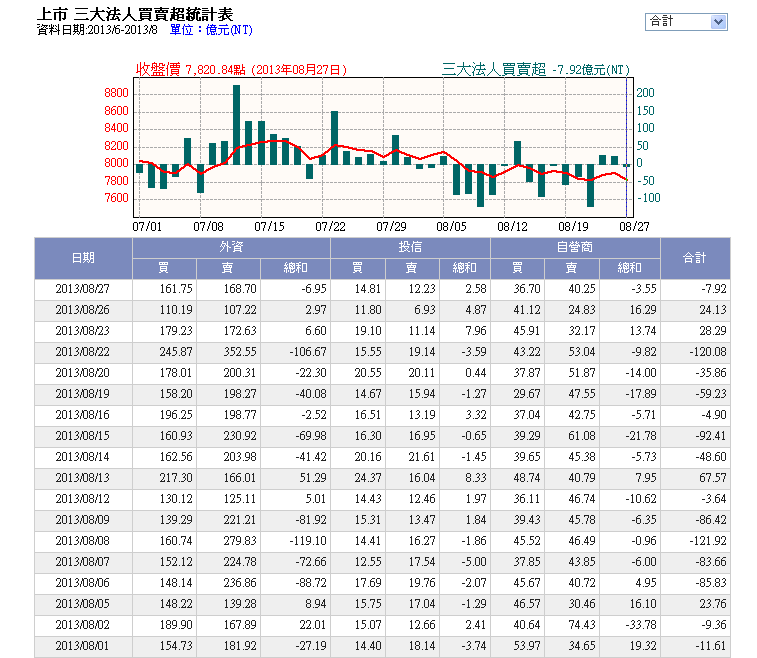Click the total value 28.29
The height and width of the screenshot is (658, 757).
(x=713, y=331)
